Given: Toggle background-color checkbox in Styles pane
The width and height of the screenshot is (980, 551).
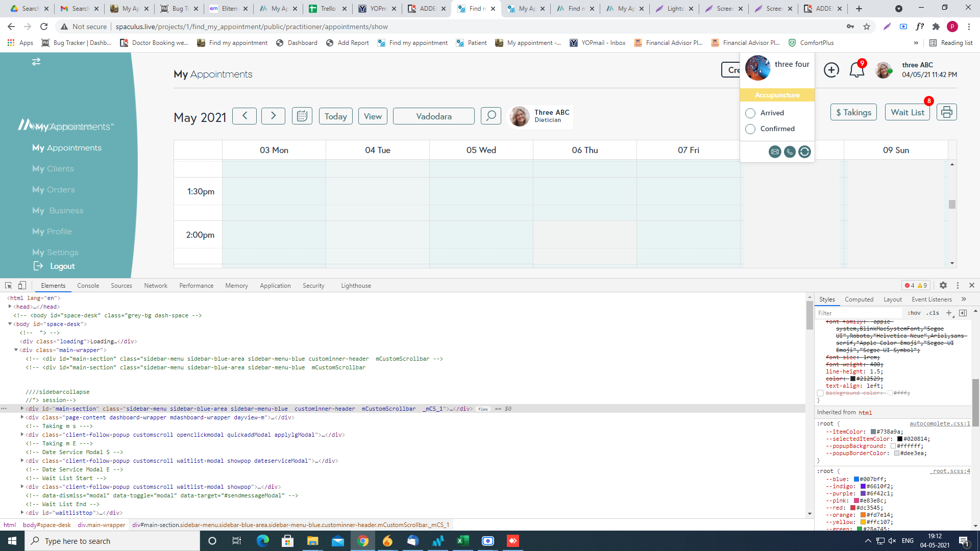Looking at the screenshot, I should click(x=820, y=393).
